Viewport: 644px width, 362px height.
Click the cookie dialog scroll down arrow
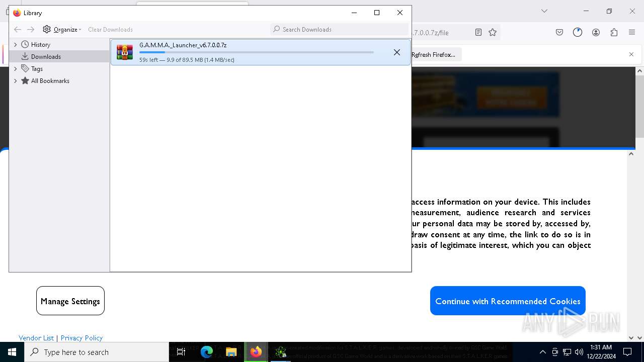[631, 338]
